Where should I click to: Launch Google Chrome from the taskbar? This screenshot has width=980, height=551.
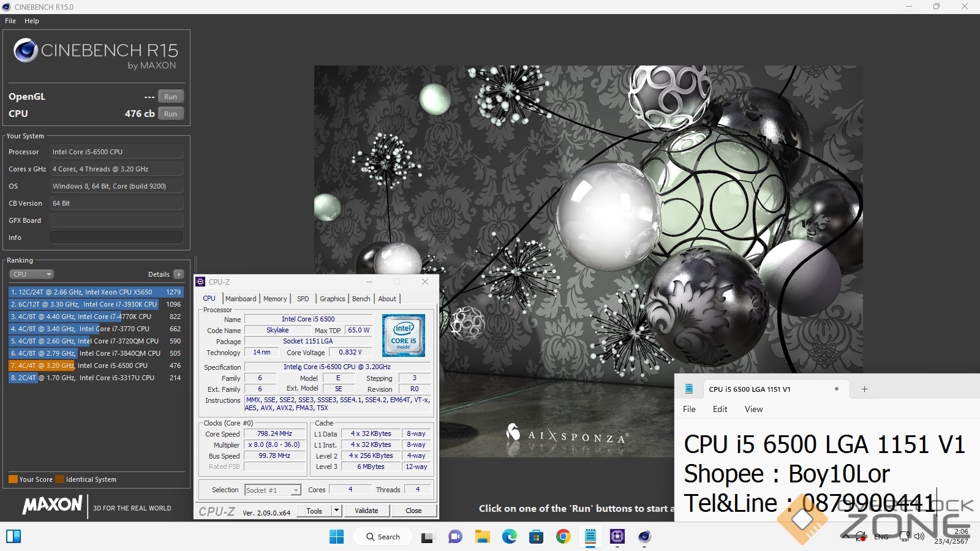(x=563, y=537)
